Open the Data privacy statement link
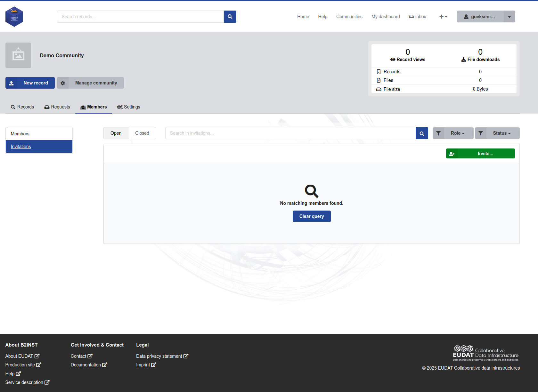Viewport: 538px width, 392px height. coord(162,356)
